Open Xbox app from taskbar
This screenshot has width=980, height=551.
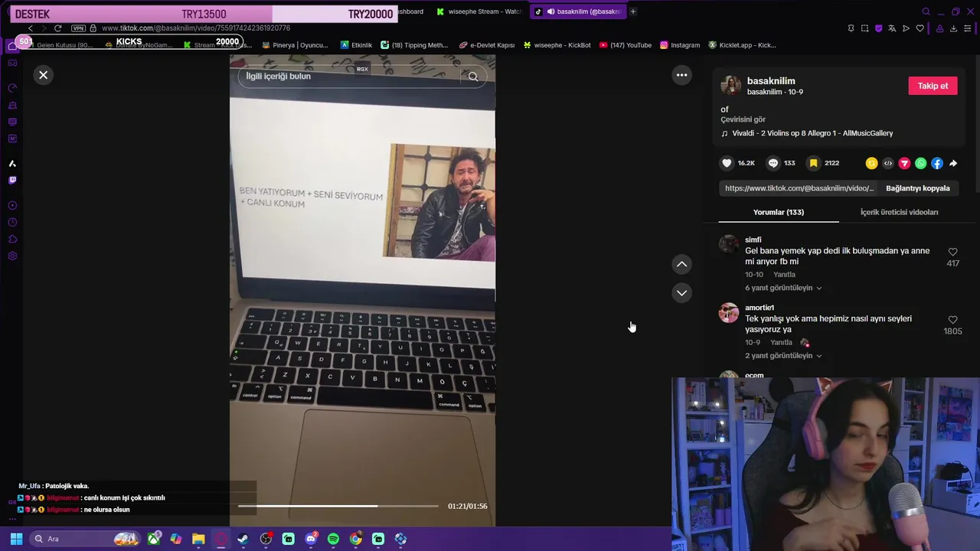tap(154, 539)
